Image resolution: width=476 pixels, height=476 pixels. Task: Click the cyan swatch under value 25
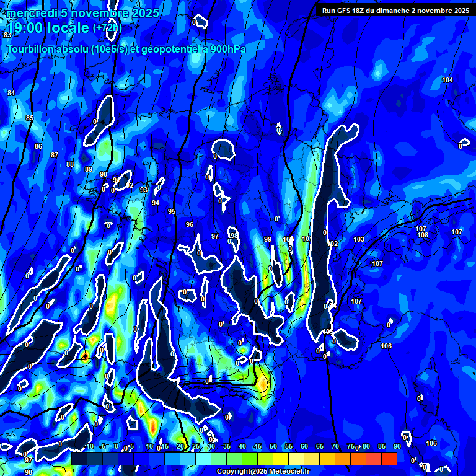coord(203,459)
